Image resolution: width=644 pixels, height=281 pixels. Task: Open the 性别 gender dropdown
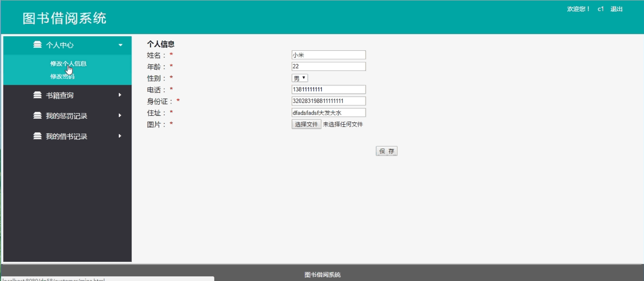(300, 78)
